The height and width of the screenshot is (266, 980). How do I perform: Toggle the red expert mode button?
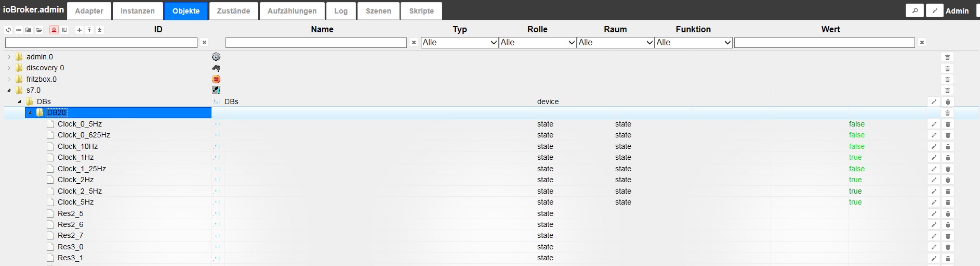54,30
